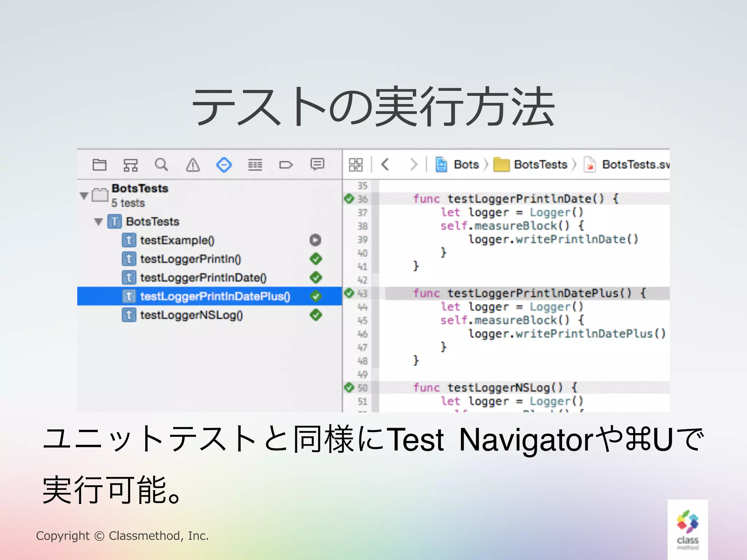Image resolution: width=747 pixels, height=560 pixels.
Task: Click the T class icon beside BotsTests
Action: 114,221
